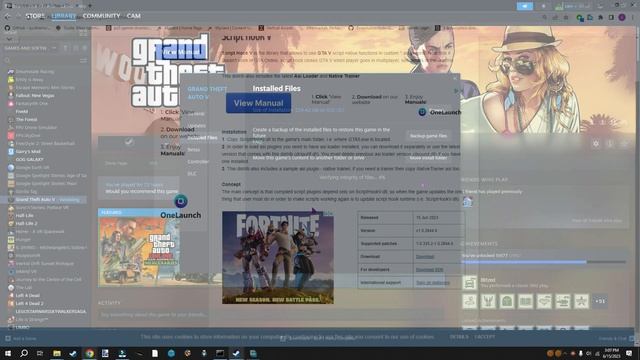Select Fallout: New Vegas in game list

[x=35, y=96]
